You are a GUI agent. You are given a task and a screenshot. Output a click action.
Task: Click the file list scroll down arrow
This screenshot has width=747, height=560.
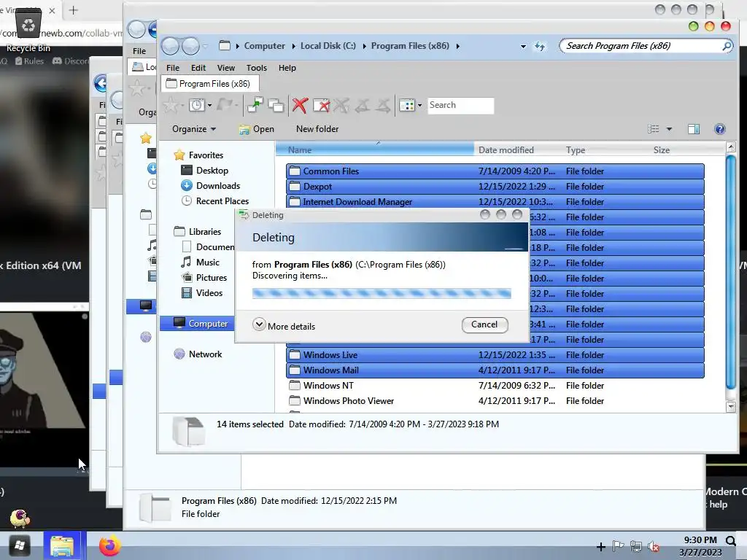730,407
